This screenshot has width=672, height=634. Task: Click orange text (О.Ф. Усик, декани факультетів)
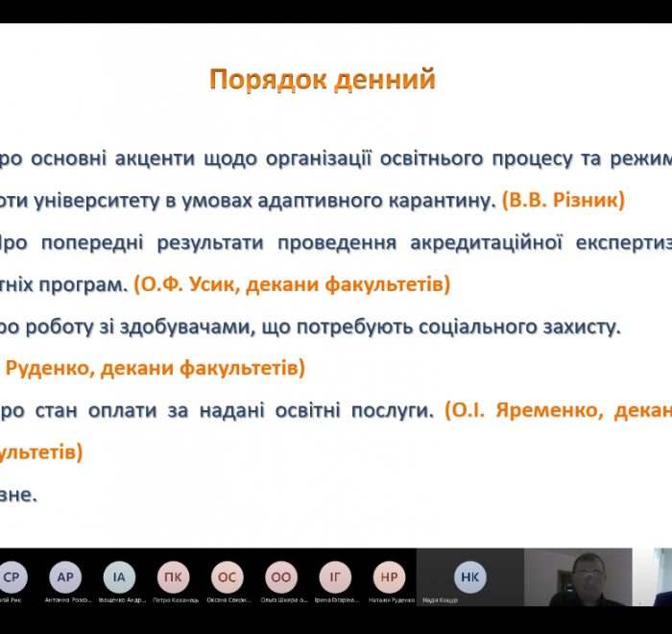tap(292, 284)
